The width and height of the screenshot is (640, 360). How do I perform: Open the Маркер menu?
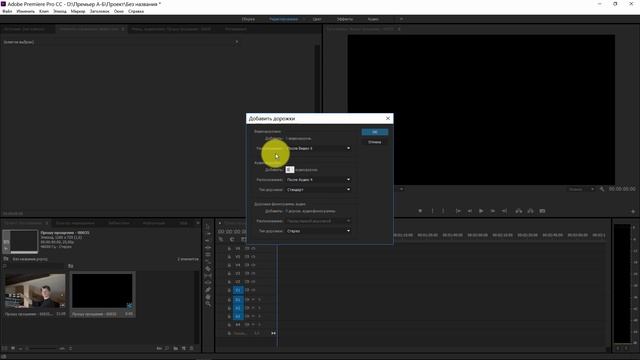pyautogui.click(x=78, y=11)
